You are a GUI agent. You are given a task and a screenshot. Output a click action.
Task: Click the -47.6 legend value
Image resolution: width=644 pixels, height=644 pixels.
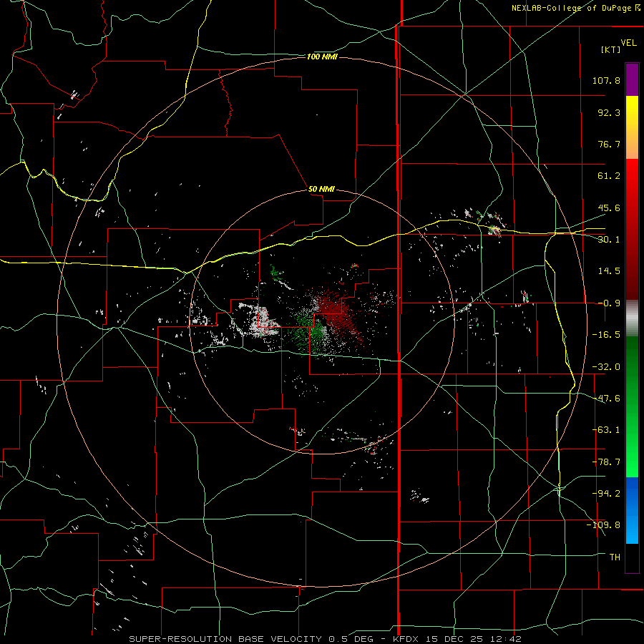(x=606, y=399)
